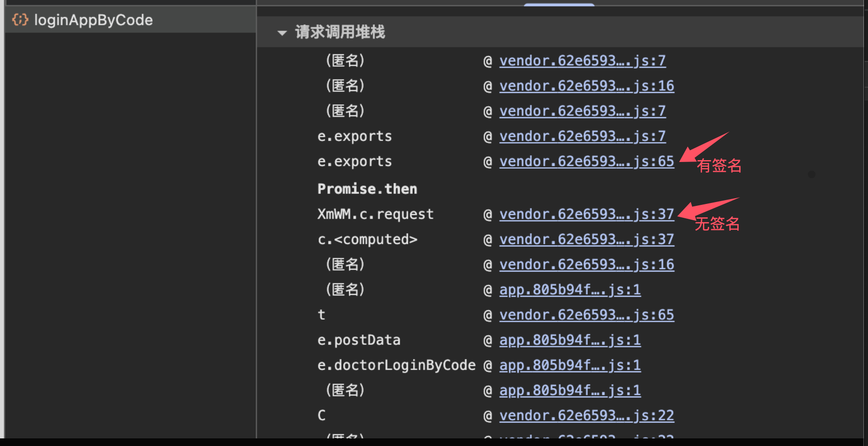Collapse the 请求调用堆栈 disclosure triangle
Screen dimensions: 868x446
[282, 33]
